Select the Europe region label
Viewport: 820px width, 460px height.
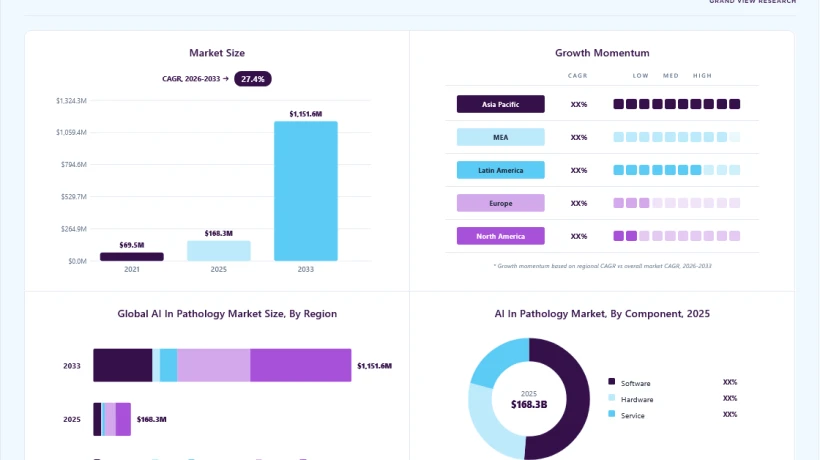(x=500, y=203)
